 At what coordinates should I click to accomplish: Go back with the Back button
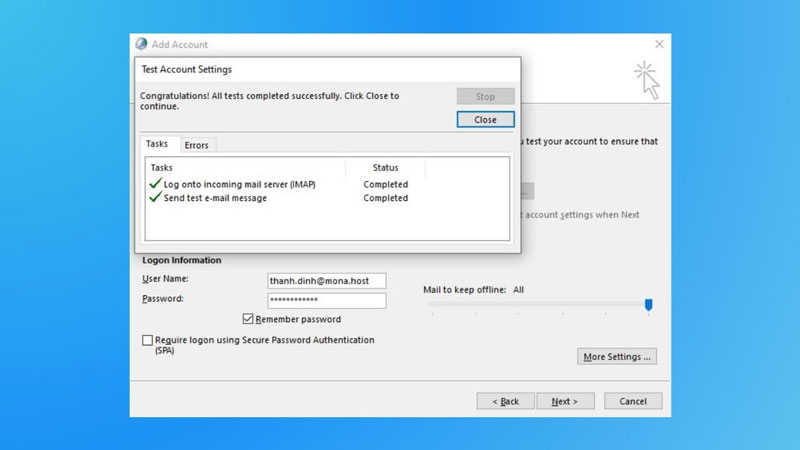[x=506, y=401]
